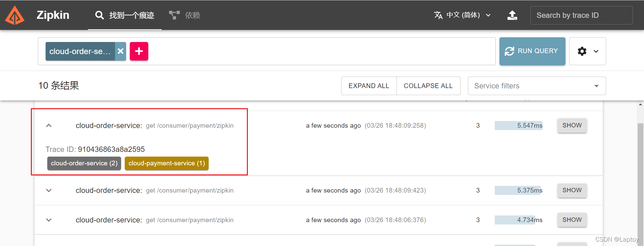Click the Zipkin title text

[x=53, y=15]
